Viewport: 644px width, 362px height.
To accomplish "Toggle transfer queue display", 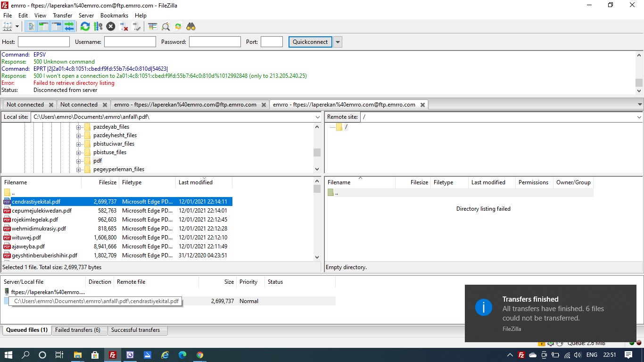I will pos(69,26).
